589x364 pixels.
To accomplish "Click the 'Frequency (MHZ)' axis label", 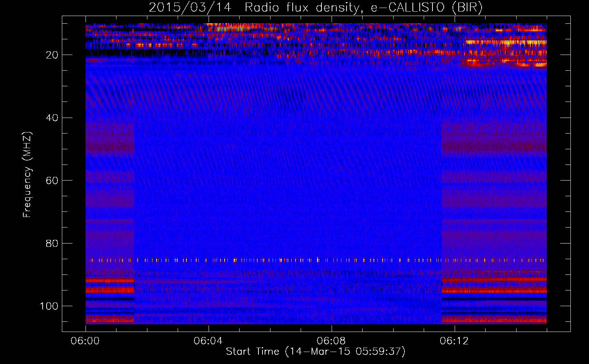I will 27,174.
